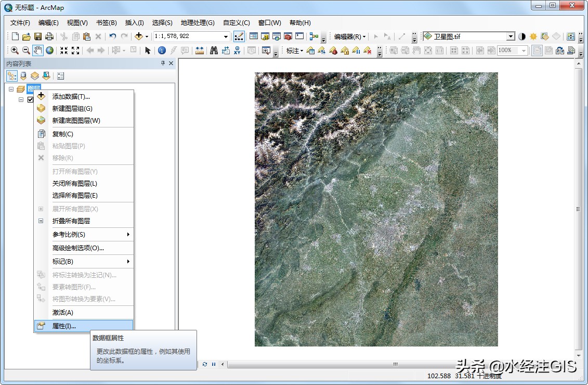Open the Find binoculars tool
The image size is (588, 385).
pos(214,50)
